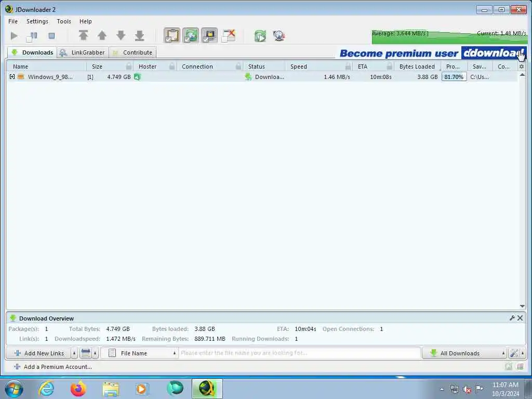The height and width of the screenshot is (399, 532).
Task: Open the All Downloads filter dropdown
Action: 464,353
